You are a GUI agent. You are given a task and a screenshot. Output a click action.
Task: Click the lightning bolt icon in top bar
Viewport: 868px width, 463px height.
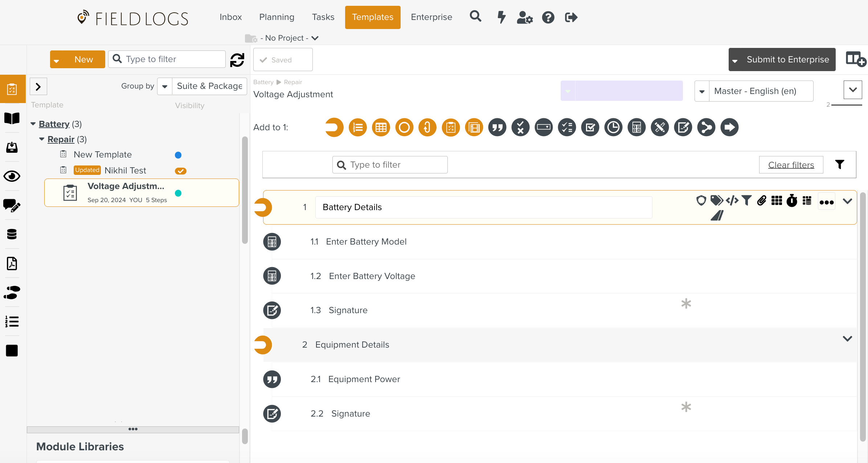tap(501, 17)
